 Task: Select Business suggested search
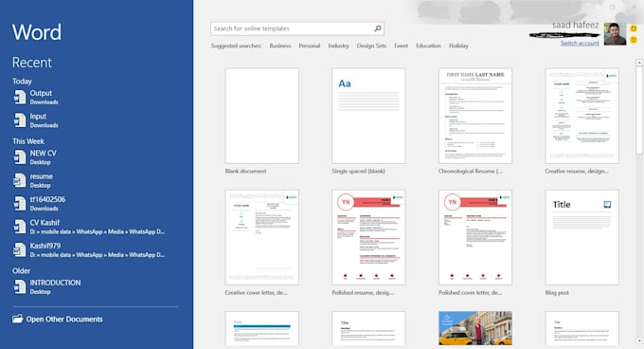click(x=280, y=46)
